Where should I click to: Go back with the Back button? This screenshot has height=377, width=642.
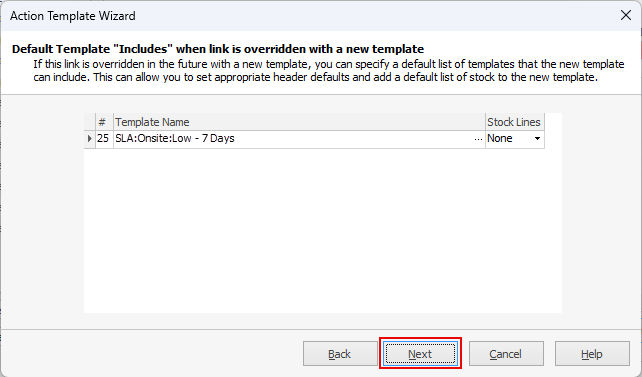coord(340,354)
